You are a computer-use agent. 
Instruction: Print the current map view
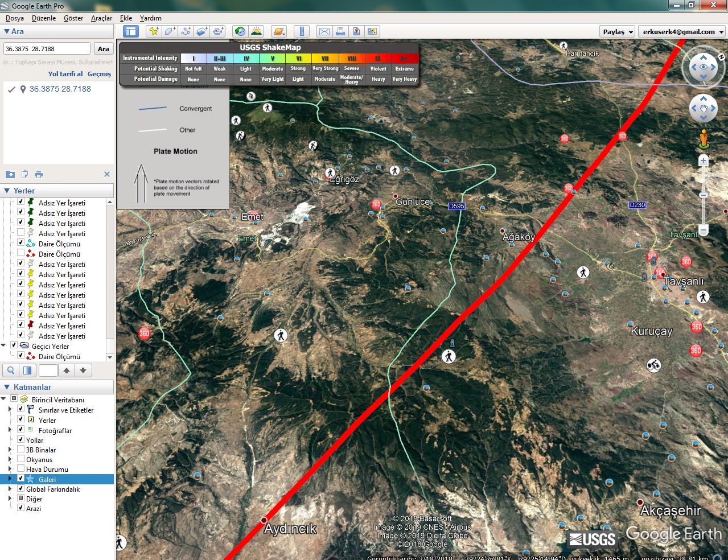point(340,31)
